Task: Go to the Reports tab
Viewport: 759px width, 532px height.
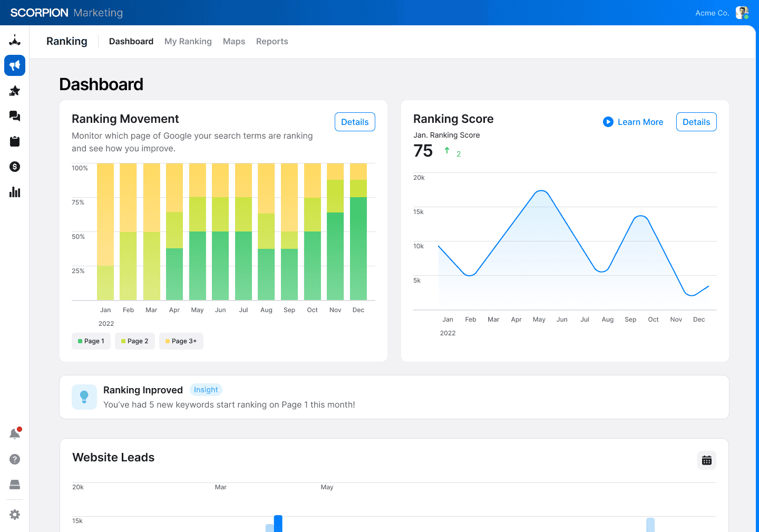Action: [272, 41]
